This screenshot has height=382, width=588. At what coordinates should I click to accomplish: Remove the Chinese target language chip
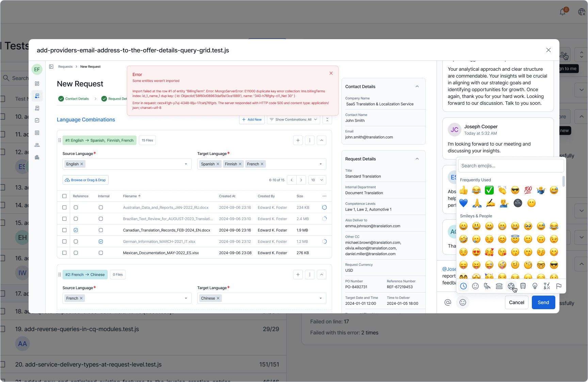[218, 298]
